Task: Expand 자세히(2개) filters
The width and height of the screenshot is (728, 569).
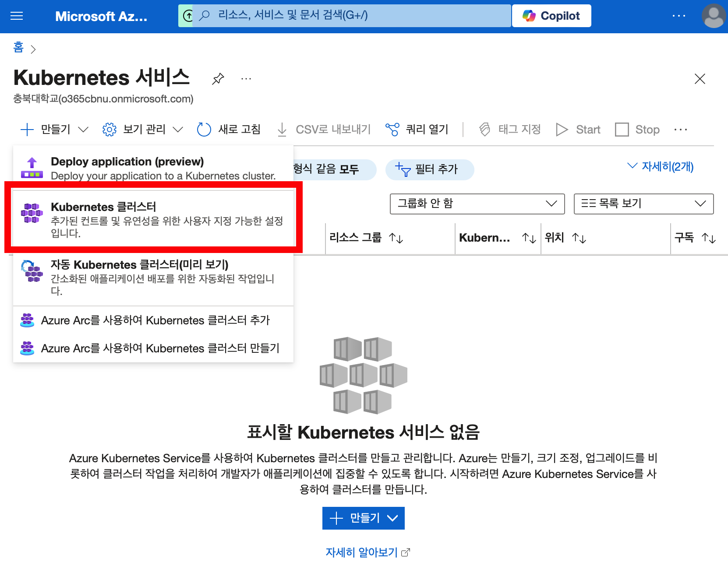Action: click(661, 166)
